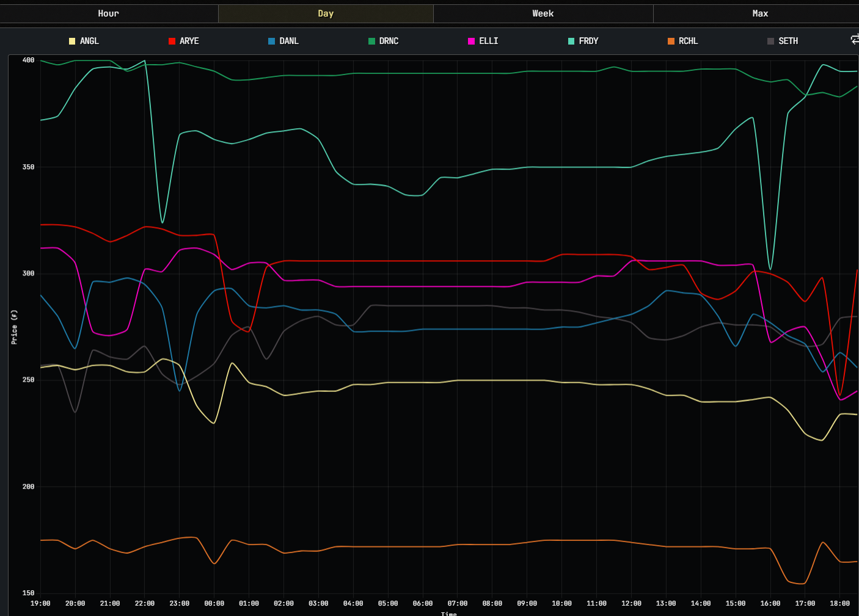Screen dimensions: 859x616
Task: Show the Max timeframe tab
Action: pyautogui.click(x=756, y=13)
